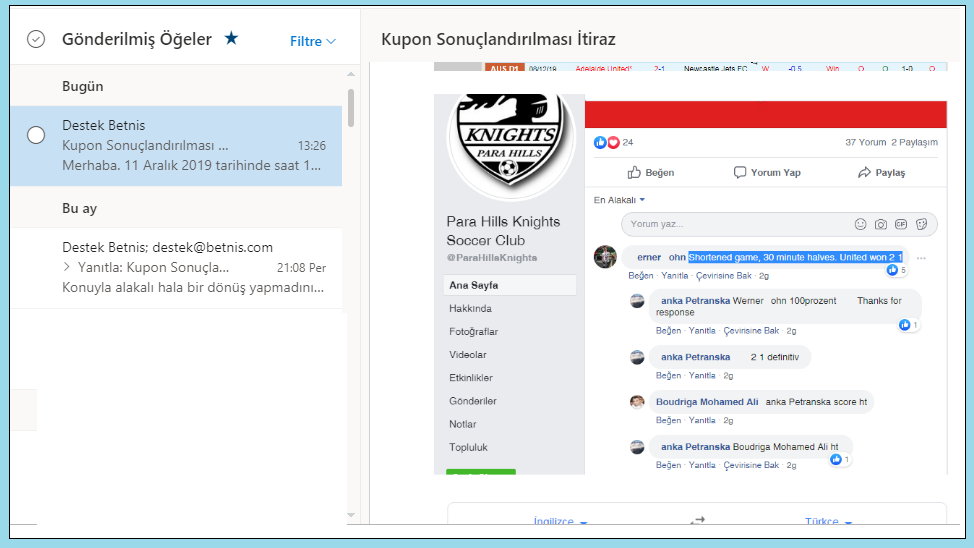
Task: Click the emoji smiley icon in comment box
Action: click(x=860, y=224)
